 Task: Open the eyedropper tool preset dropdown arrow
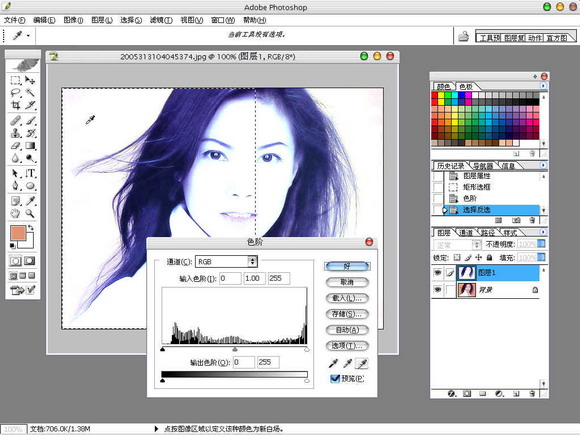(x=28, y=36)
